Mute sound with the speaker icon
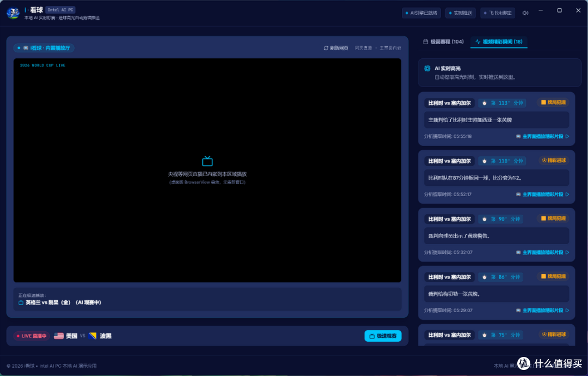Image resolution: width=588 pixels, height=376 pixels. [525, 13]
